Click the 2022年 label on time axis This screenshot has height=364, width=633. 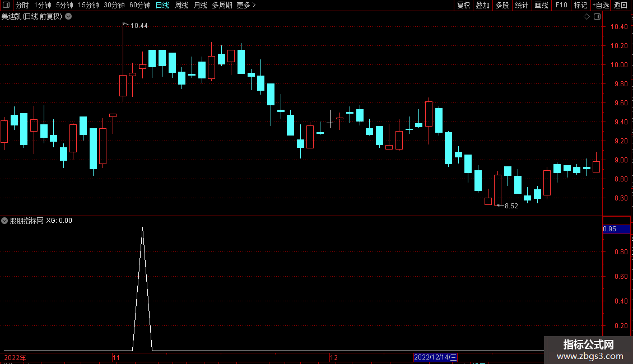[15, 357]
